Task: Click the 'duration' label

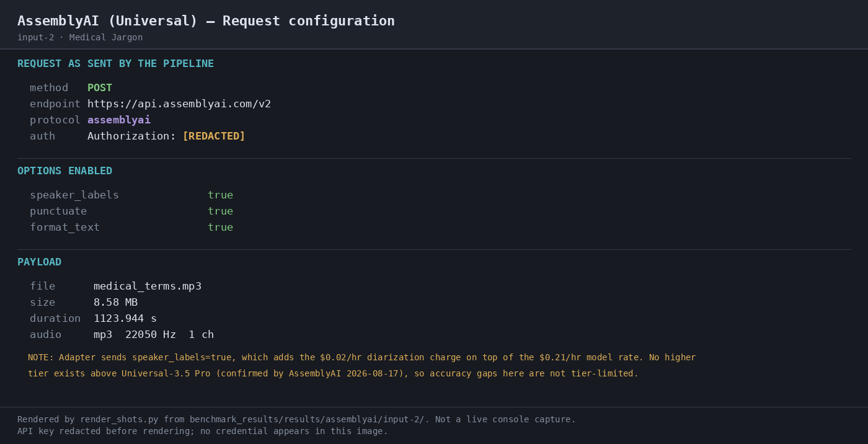Action: tap(55, 319)
